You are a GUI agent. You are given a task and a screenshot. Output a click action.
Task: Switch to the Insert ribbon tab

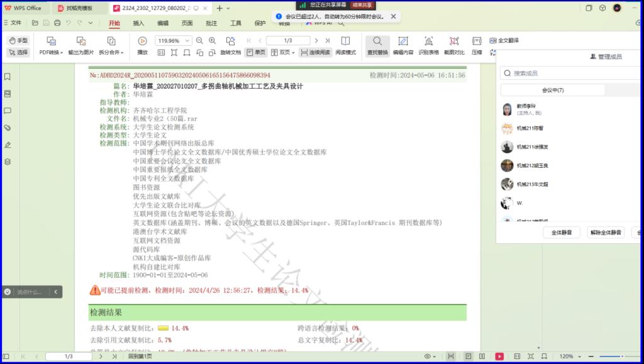pyautogui.click(x=138, y=23)
